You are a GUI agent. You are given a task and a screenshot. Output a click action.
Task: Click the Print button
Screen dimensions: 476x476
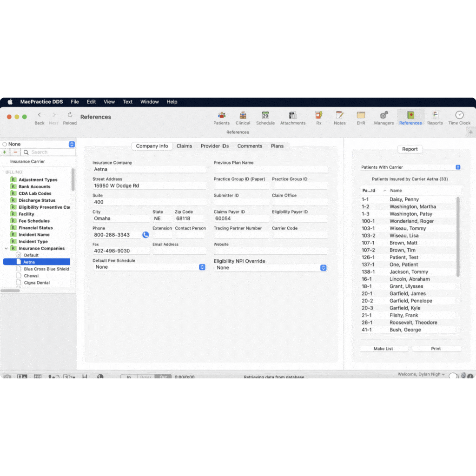click(436, 349)
